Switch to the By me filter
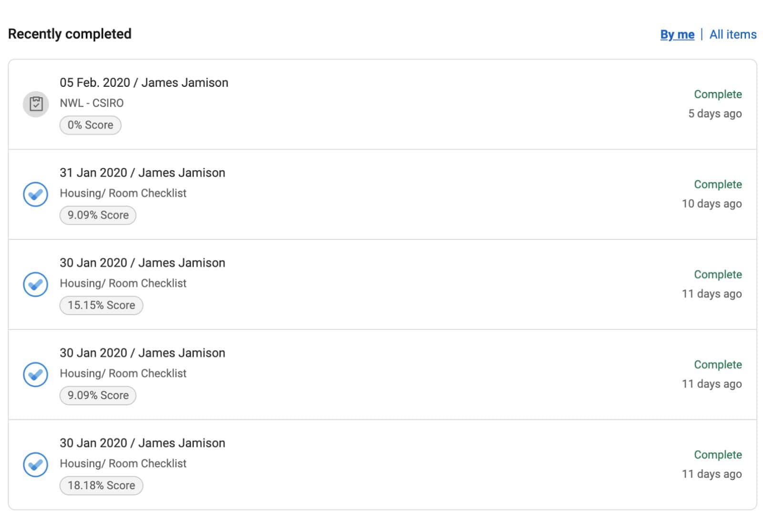 coord(677,34)
